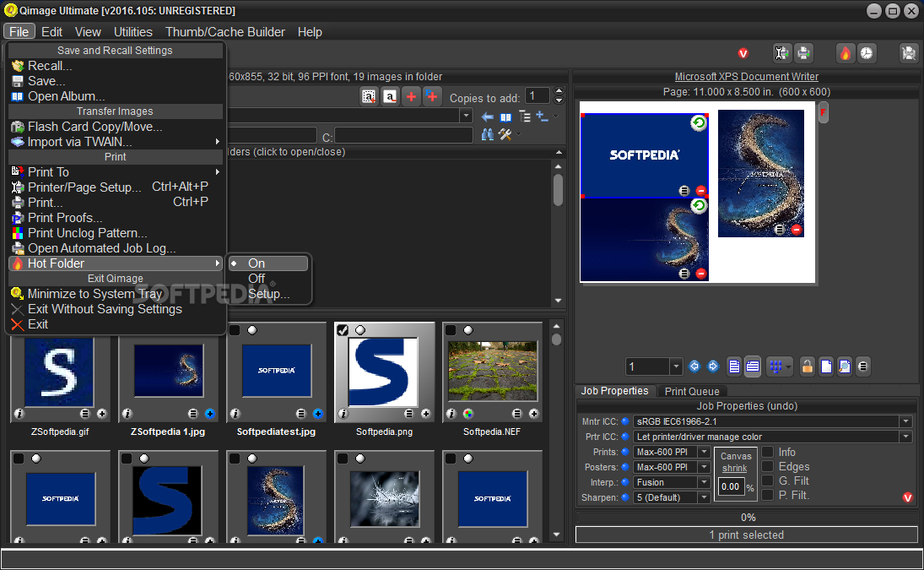Screen dimensions: 924x570
Task: Enable the G. Filt checkbox
Action: (768, 480)
